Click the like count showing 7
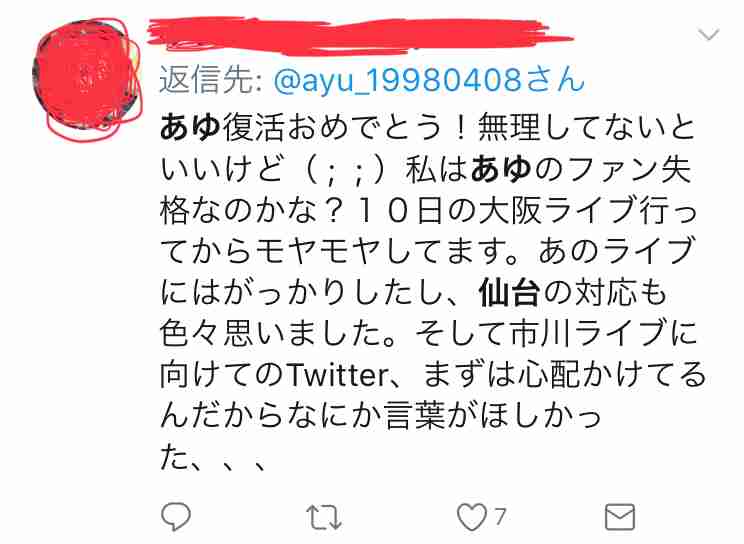Viewport: 744px width, 544px height. tap(500, 516)
